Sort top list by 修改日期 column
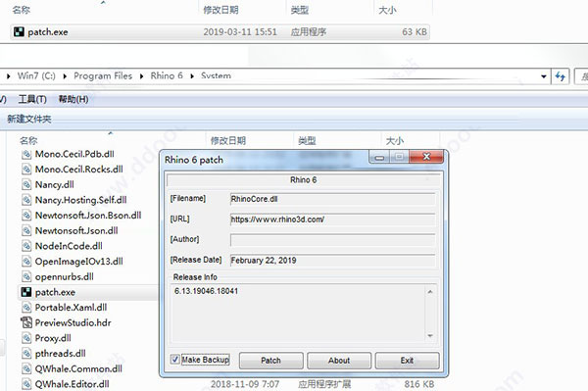This screenshot has height=391, width=588. (x=220, y=10)
